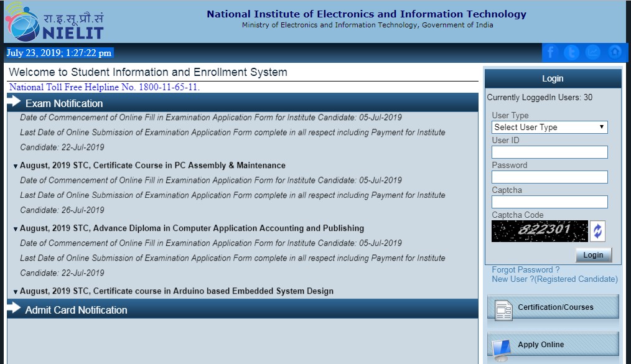The image size is (631, 364).
Task: Click the Apply Online monitor icon
Action: [501, 350]
